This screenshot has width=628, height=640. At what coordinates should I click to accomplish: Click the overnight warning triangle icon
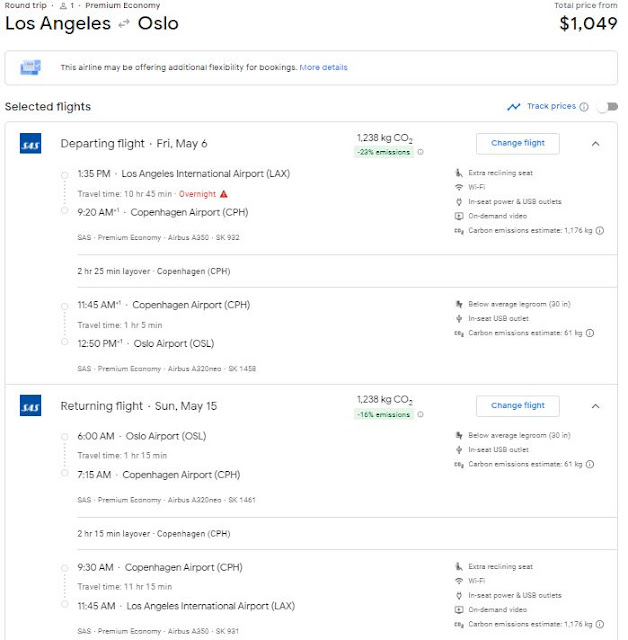pyautogui.click(x=224, y=194)
